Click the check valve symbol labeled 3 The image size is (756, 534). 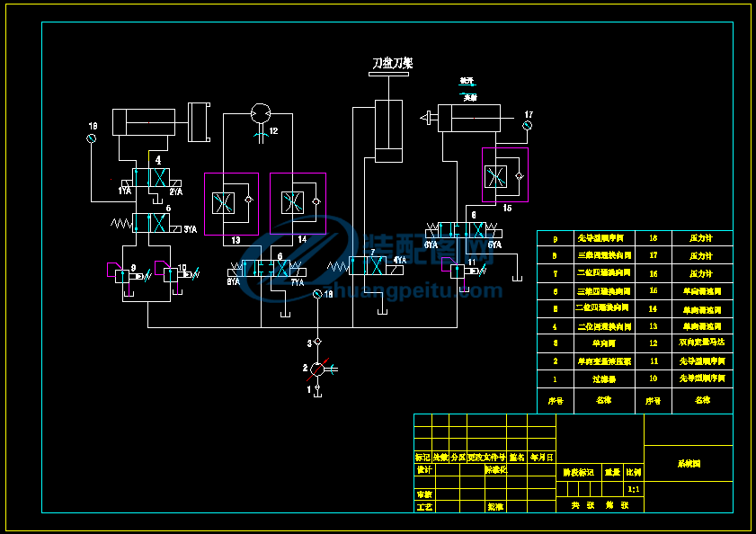pyautogui.click(x=317, y=342)
